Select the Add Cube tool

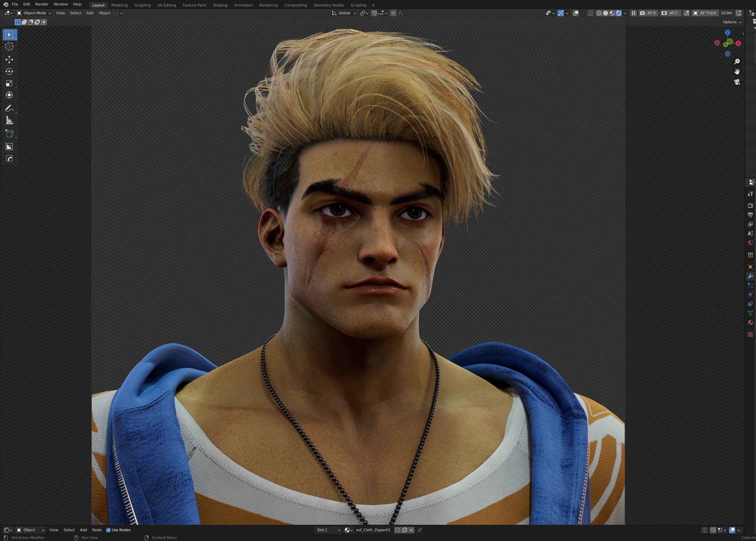pos(9,133)
